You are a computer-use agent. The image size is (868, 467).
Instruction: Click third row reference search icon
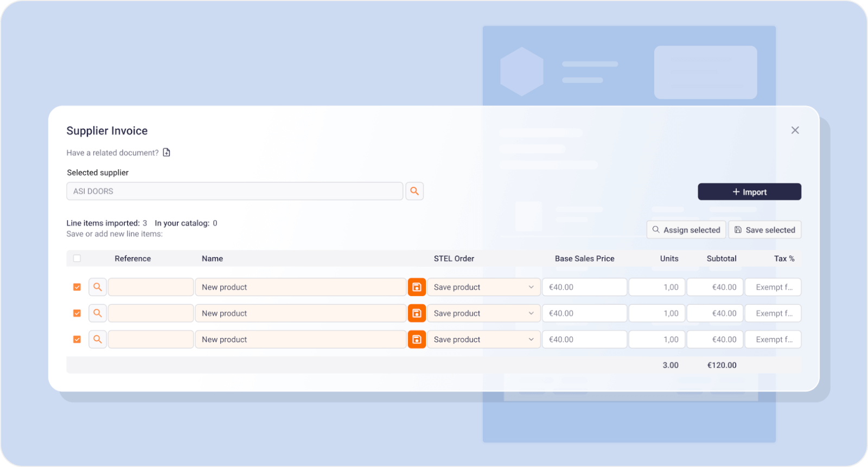click(98, 339)
